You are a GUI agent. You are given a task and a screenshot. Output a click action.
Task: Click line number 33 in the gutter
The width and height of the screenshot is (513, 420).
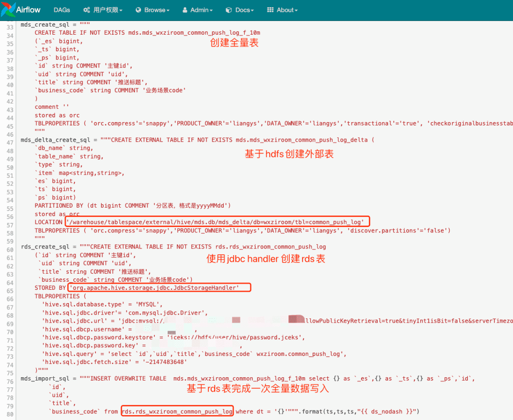coord(9,24)
